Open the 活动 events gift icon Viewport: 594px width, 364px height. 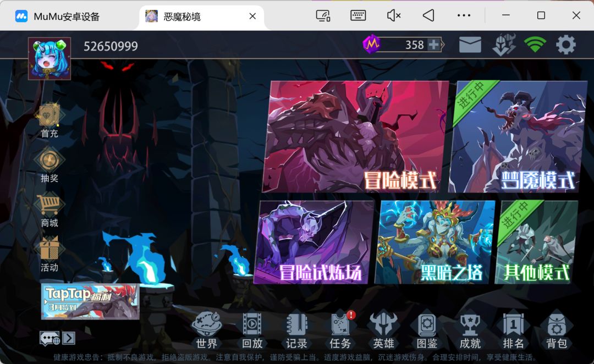tap(50, 255)
